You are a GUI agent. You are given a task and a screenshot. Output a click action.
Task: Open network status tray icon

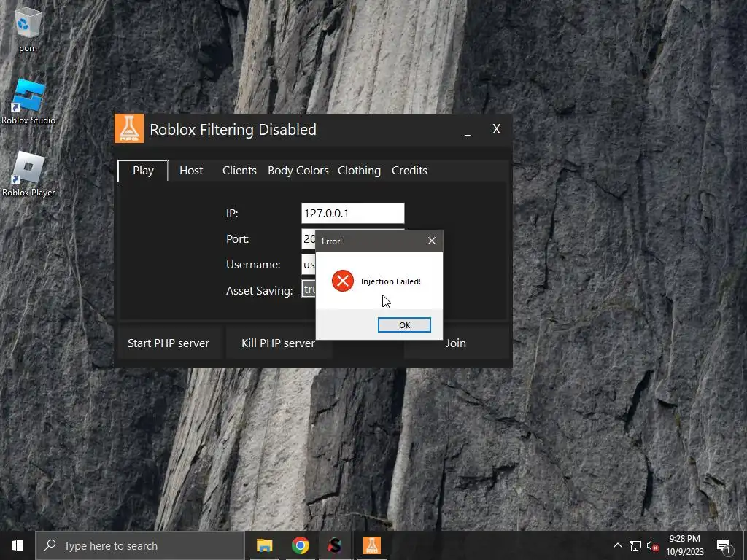pyautogui.click(x=635, y=545)
